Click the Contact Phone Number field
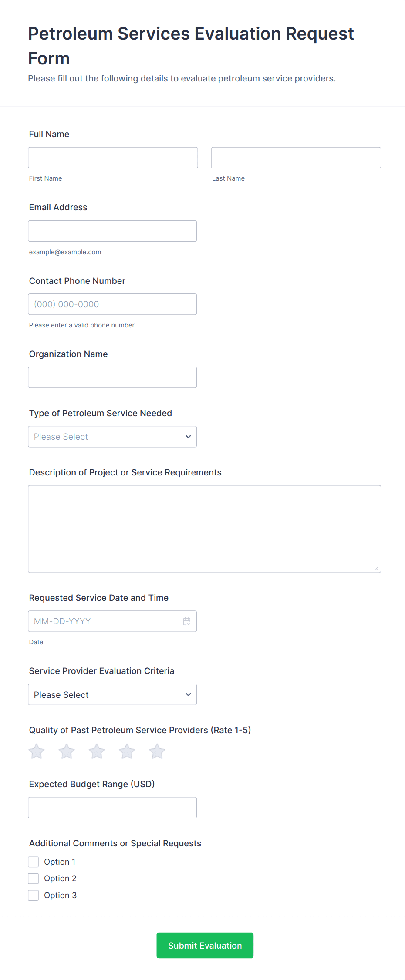Image resolution: width=405 pixels, height=980 pixels. (112, 304)
